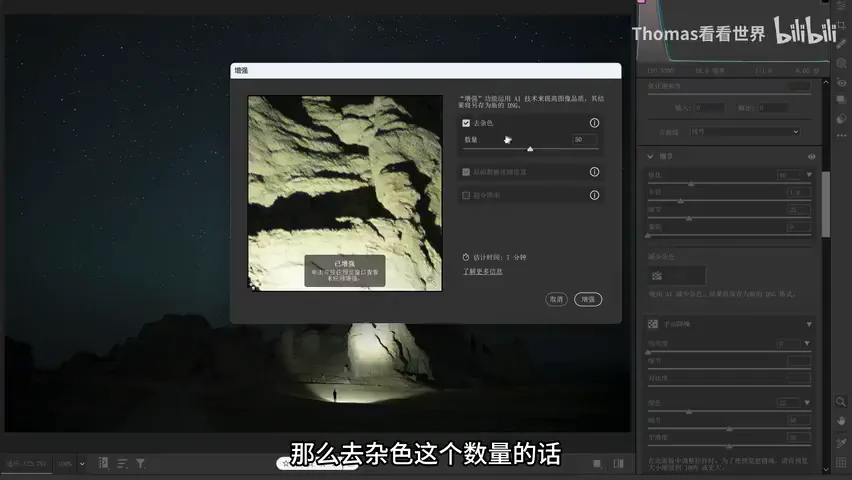Open the curve type dropdown

(744, 132)
